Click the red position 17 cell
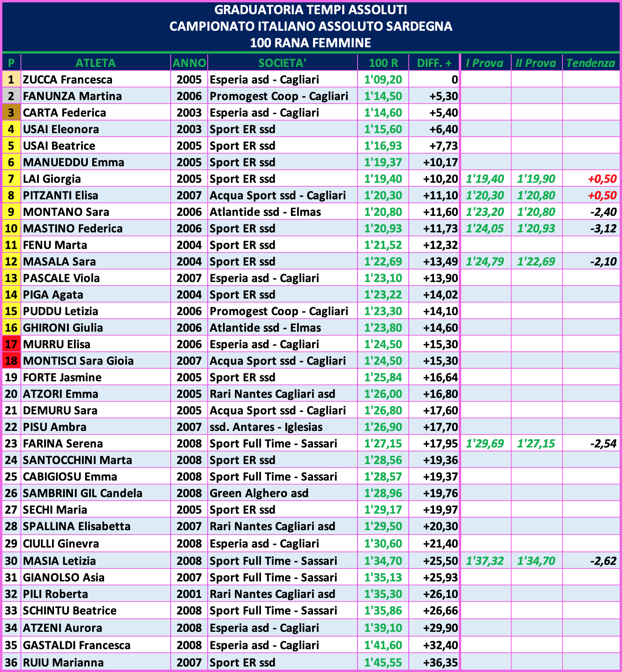This screenshot has height=672, width=622. [x=11, y=344]
